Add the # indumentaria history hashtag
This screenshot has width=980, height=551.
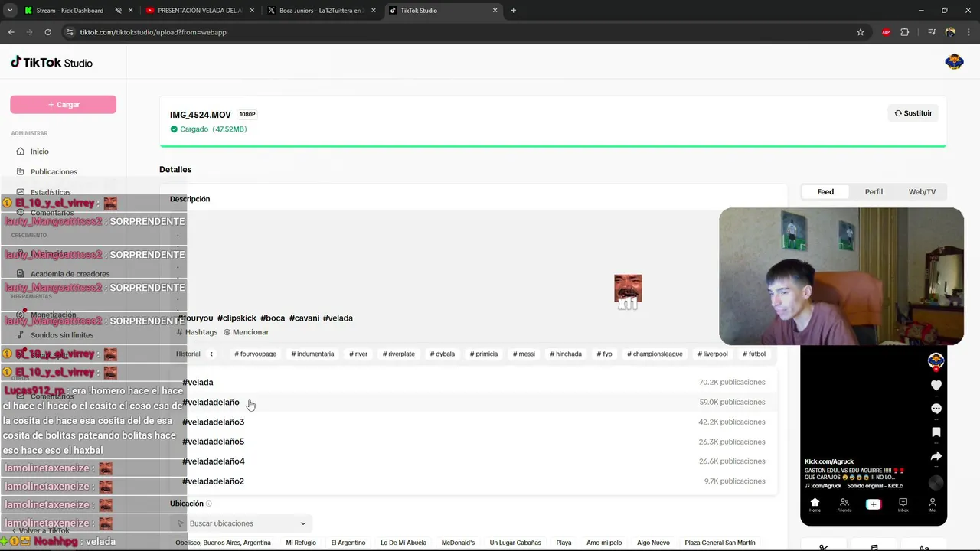point(312,354)
